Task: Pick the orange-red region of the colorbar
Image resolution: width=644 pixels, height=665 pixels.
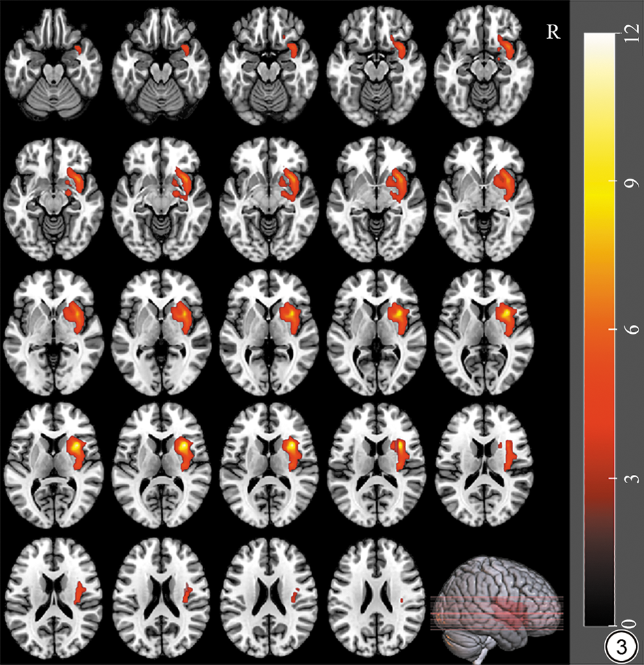Action: coord(600,382)
